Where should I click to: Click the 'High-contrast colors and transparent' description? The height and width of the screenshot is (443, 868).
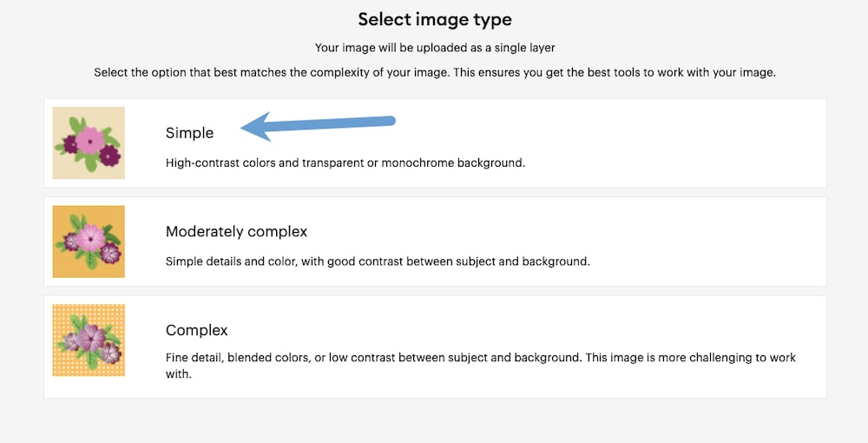[345, 162]
